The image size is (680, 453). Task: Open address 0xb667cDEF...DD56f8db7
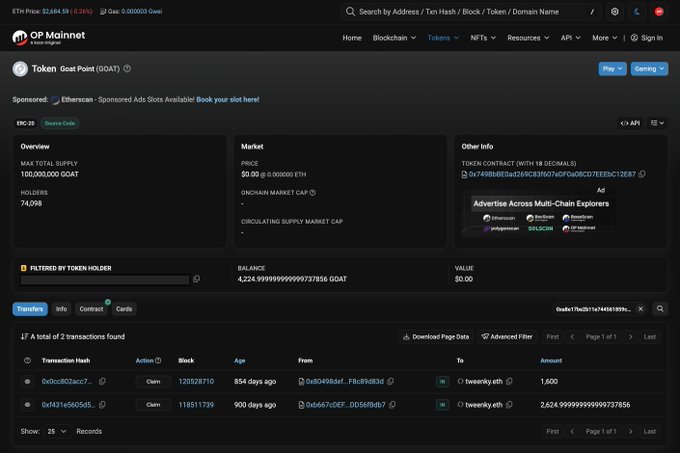coord(345,405)
